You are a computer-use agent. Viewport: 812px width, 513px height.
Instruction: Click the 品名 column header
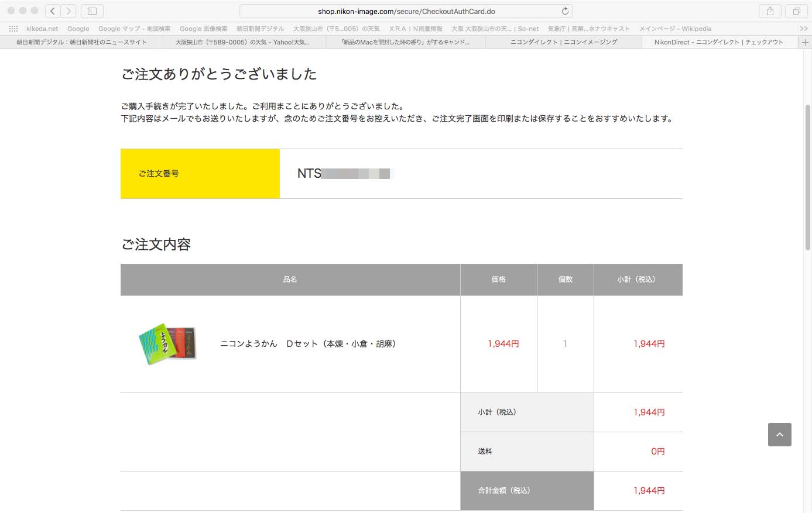[x=290, y=280]
